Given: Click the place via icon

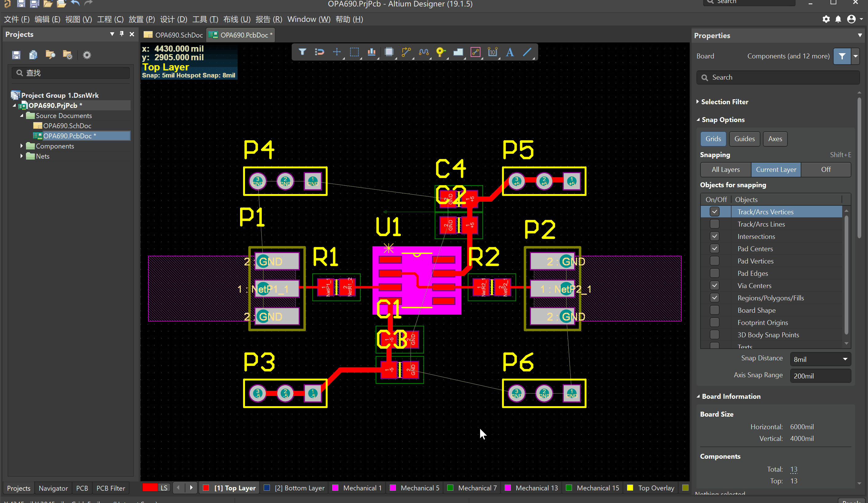Looking at the screenshot, I should (440, 52).
